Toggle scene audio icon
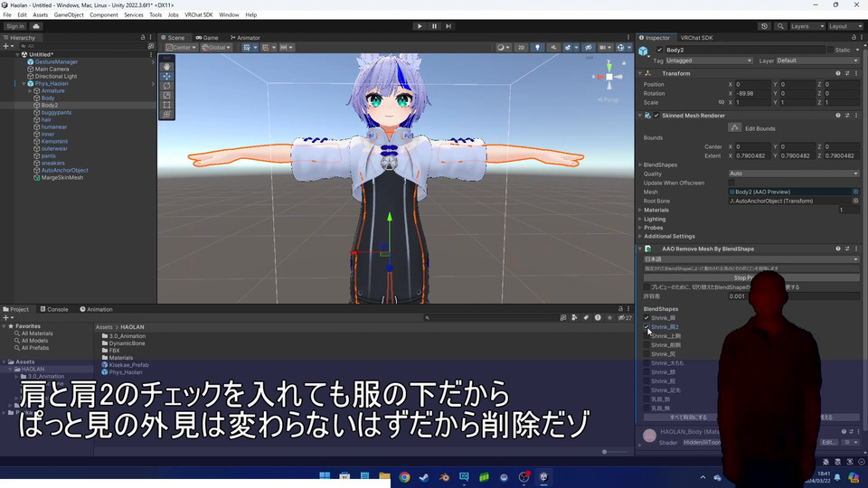 click(x=553, y=48)
